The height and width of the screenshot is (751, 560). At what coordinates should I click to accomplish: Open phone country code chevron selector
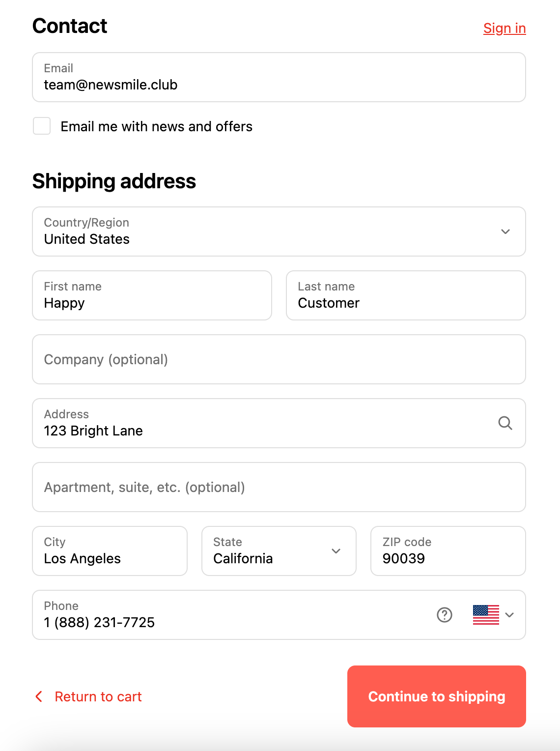point(510,615)
